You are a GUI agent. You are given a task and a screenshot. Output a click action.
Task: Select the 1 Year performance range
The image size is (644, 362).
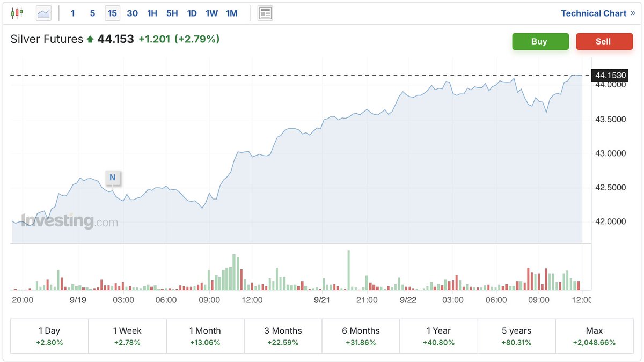(x=438, y=336)
